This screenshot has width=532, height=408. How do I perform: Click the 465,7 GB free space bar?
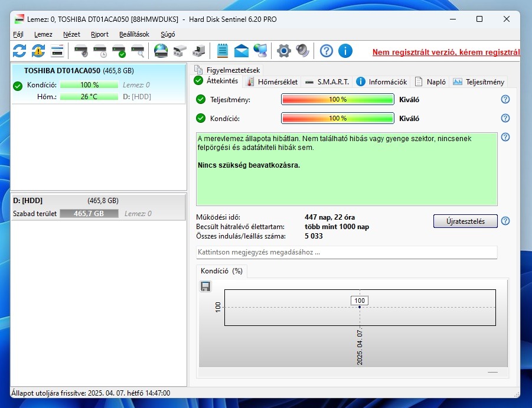89,213
